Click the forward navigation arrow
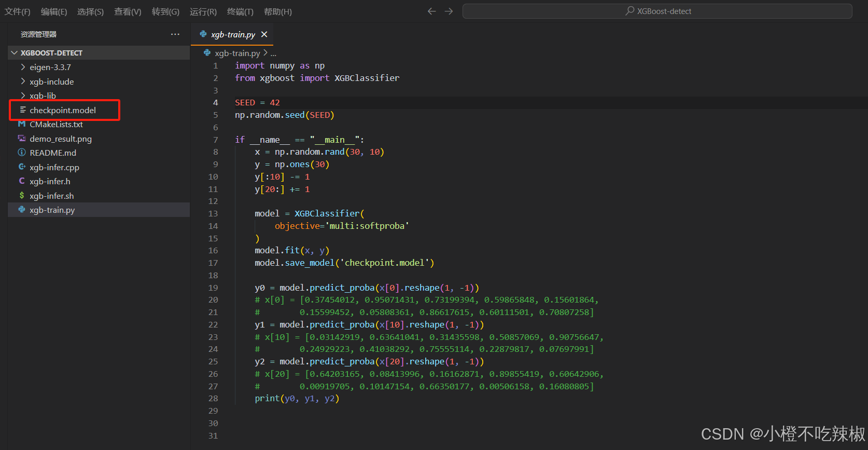Viewport: 868px width, 450px height. 449,11
